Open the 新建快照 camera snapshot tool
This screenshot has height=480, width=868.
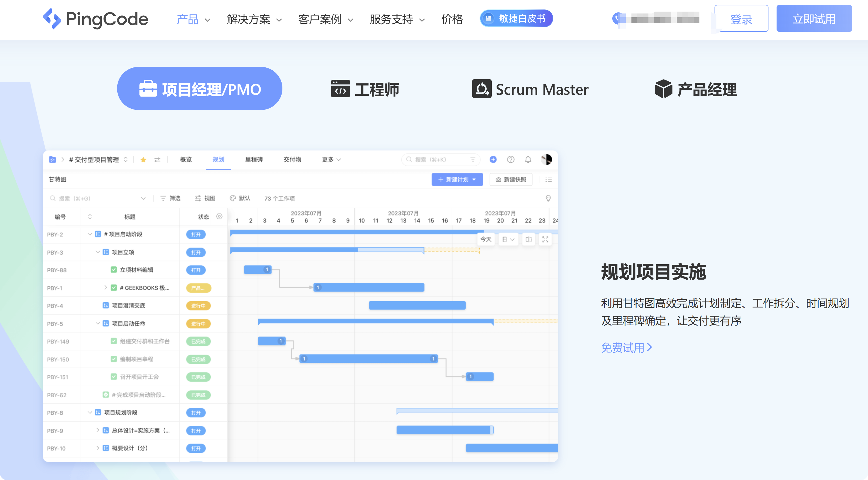pos(511,180)
